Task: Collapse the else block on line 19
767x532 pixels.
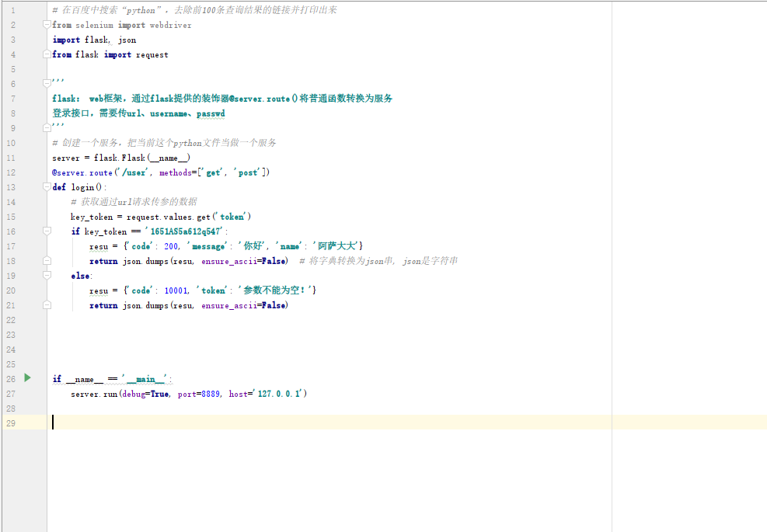Action: [47, 275]
